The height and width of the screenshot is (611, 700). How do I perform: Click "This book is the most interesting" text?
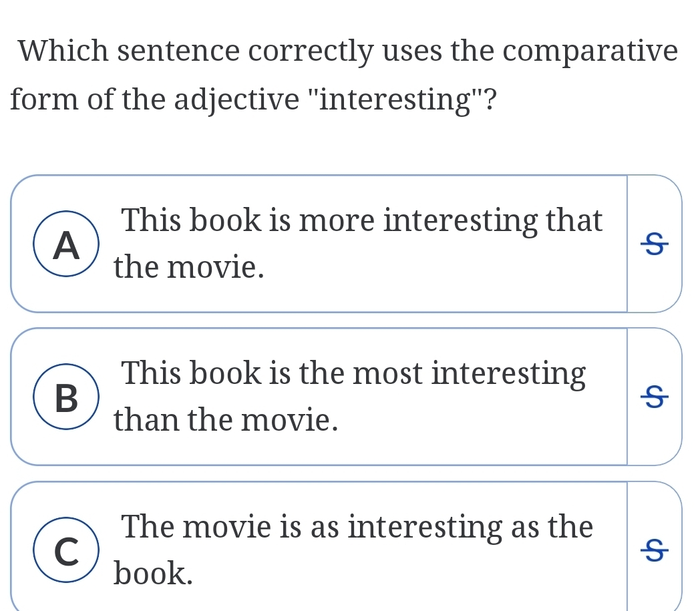pyautogui.click(x=354, y=374)
